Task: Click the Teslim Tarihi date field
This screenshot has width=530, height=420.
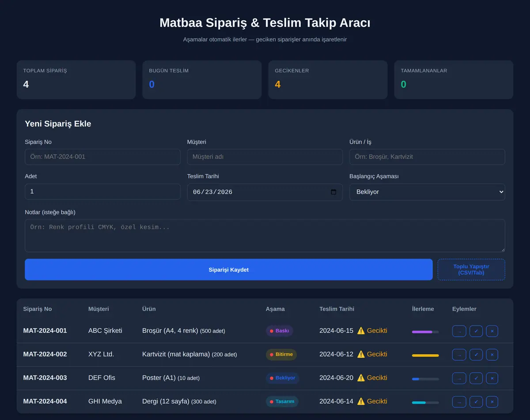Action: point(265,192)
